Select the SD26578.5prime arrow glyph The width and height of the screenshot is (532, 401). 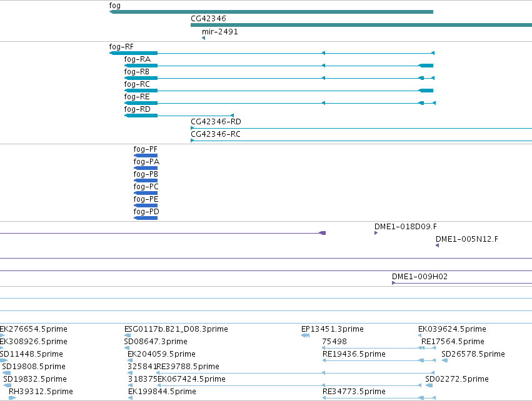(445, 360)
